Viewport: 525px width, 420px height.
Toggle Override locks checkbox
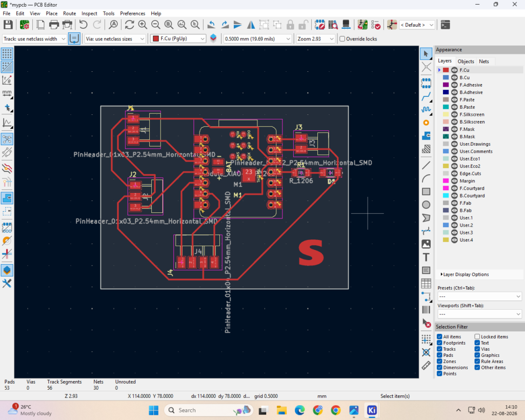342,39
